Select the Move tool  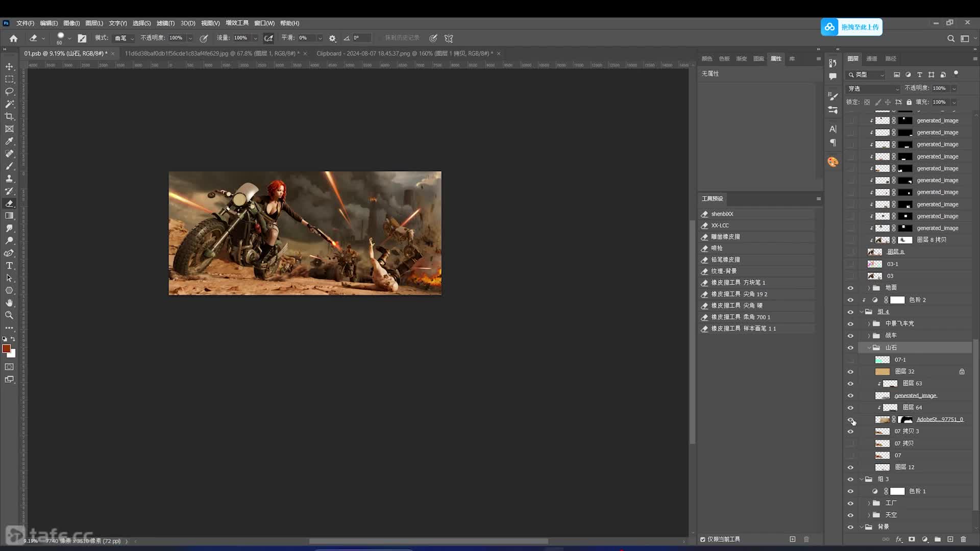[x=9, y=67]
